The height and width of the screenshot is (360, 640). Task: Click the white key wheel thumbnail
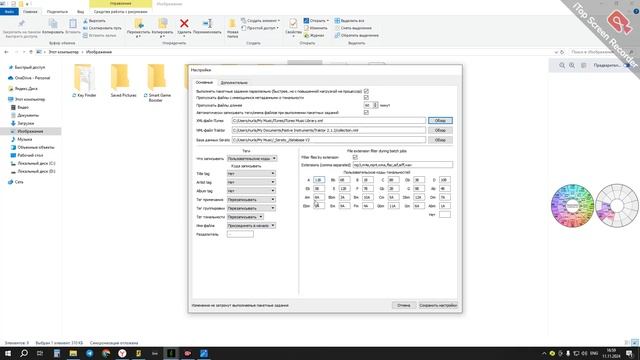pyautogui.click(x=617, y=205)
